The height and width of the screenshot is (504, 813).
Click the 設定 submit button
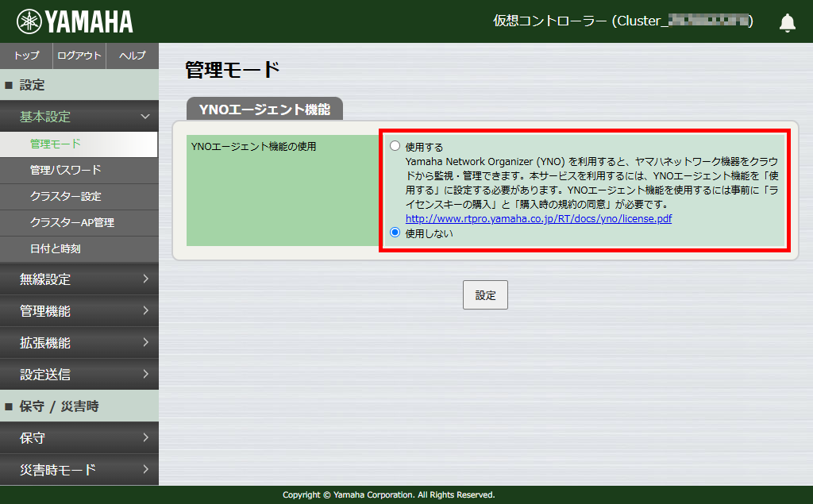coord(485,295)
